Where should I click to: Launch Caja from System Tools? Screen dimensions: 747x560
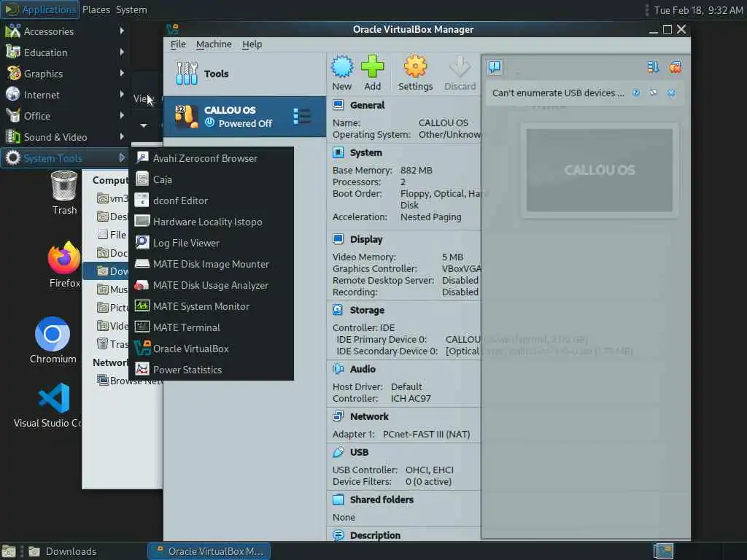pos(211,179)
